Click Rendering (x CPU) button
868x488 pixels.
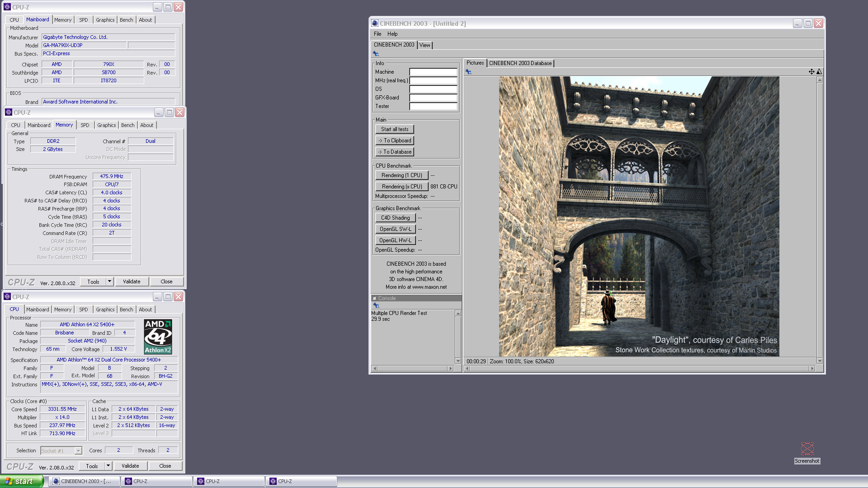(x=402, y=187)
